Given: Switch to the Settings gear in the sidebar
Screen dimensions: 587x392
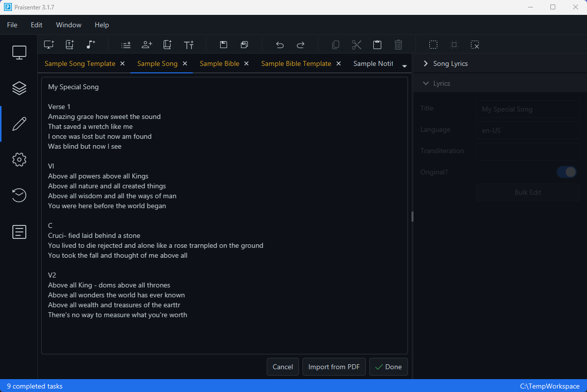Looking at the screenshot, I should tap(19, 159).
